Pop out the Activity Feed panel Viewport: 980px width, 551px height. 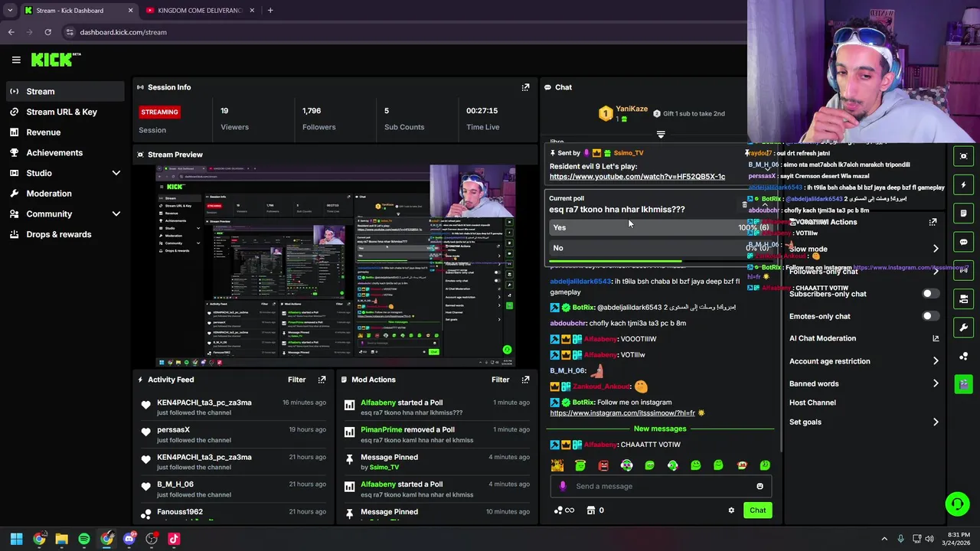(322, 380)
